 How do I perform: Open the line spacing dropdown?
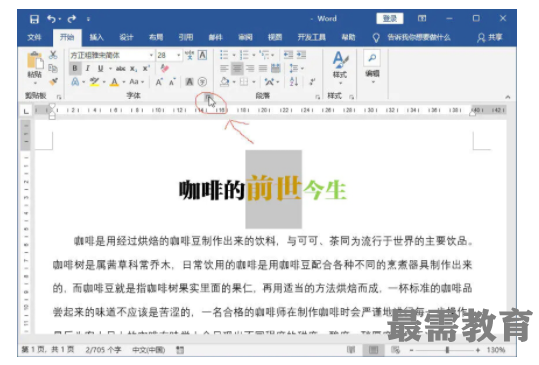pyautogui.click(x=296, y=68)
